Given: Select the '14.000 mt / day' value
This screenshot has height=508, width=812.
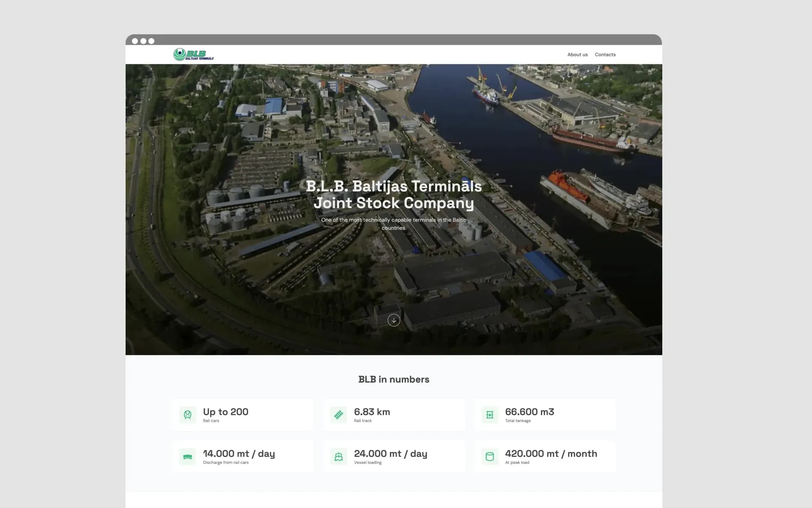Looking at the screenshot, I should [239, 454].
